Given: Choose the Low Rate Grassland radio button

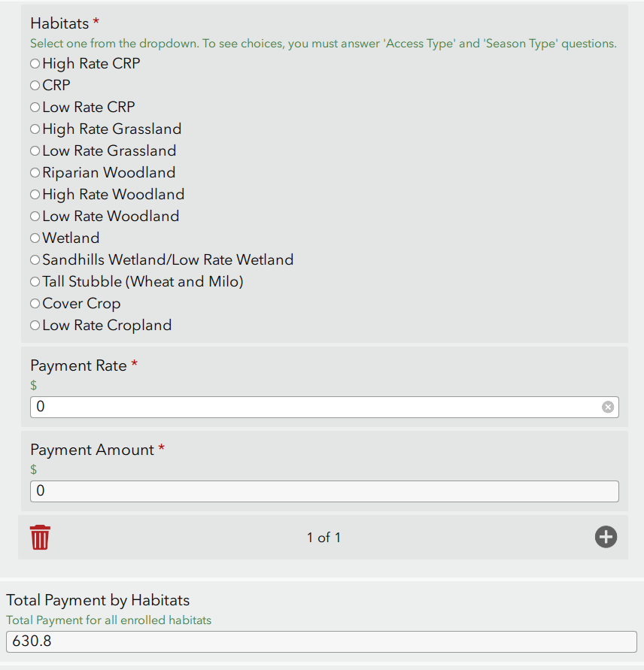Looking at the screenshot, I should pos(35,151).
